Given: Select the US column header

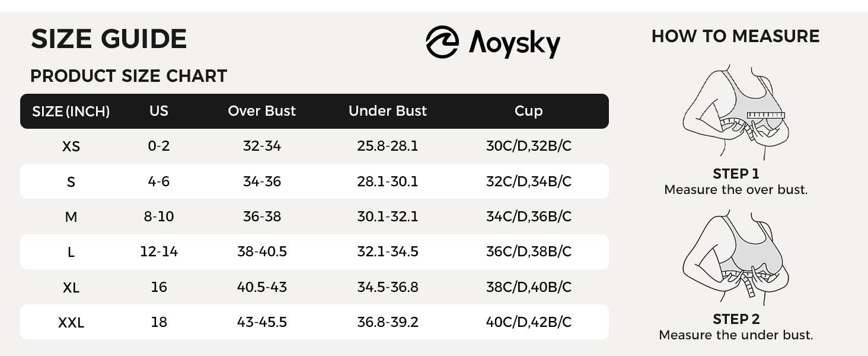Looking at the screenshot, I should (x=159, y=111).
